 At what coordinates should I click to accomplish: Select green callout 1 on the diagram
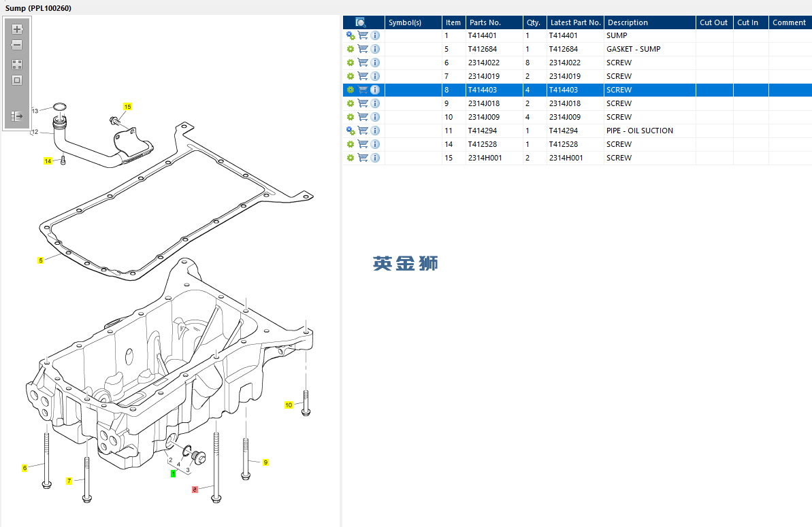pyautogui.click(x=174, y=474)
